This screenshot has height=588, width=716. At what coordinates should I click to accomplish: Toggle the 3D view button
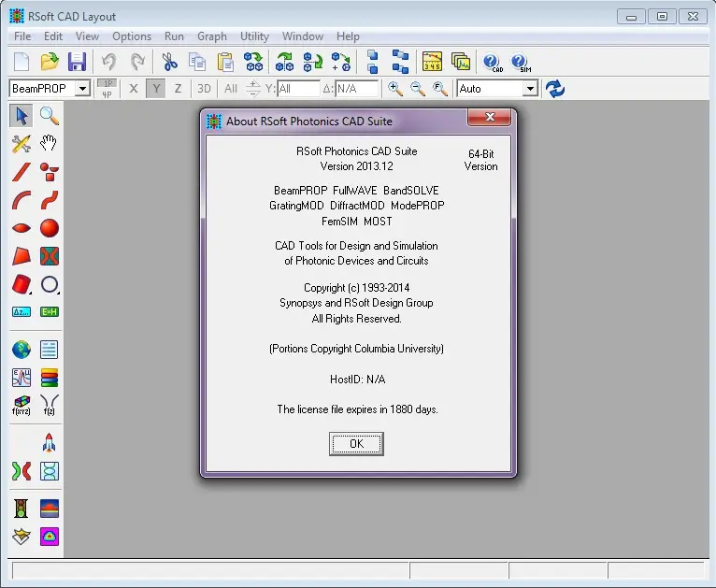[204, 88]
